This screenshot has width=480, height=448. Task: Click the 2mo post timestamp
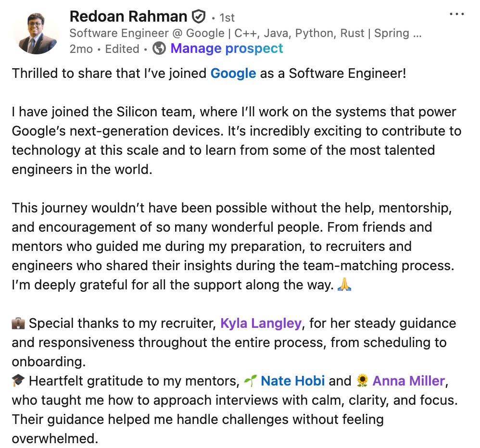[80, 49]
